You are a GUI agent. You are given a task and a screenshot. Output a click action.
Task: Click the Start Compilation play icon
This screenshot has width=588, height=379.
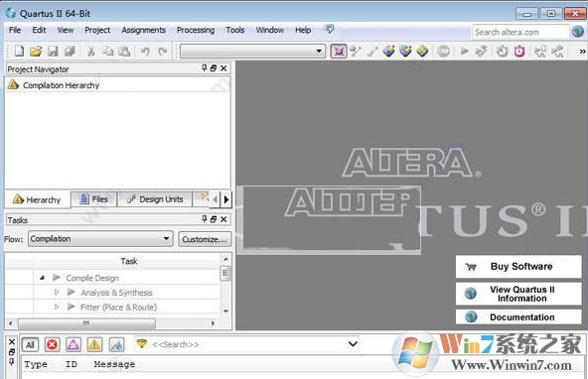point(464,51)
